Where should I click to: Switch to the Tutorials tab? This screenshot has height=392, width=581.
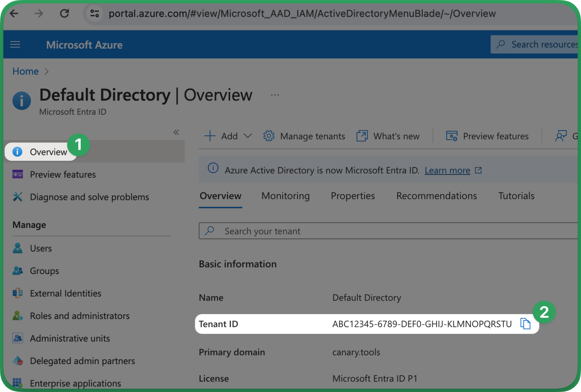point(516,196)
